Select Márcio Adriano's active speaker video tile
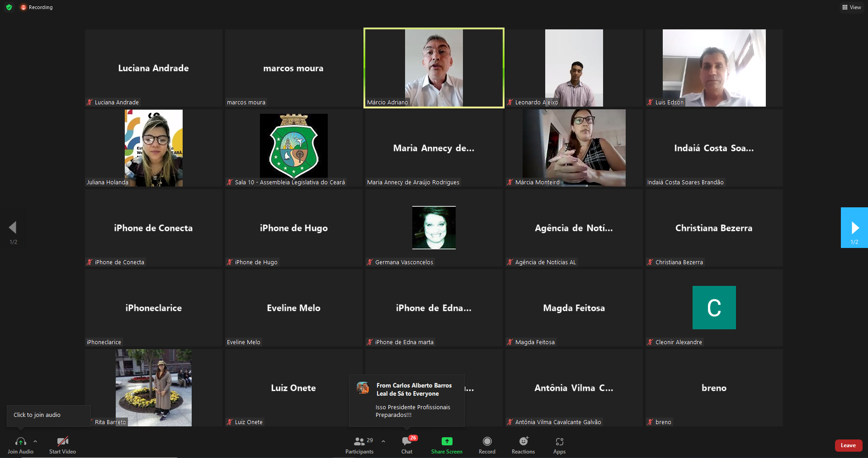This screenshot has width=868, height=458. pyautogui.click(x=434, y=68)
